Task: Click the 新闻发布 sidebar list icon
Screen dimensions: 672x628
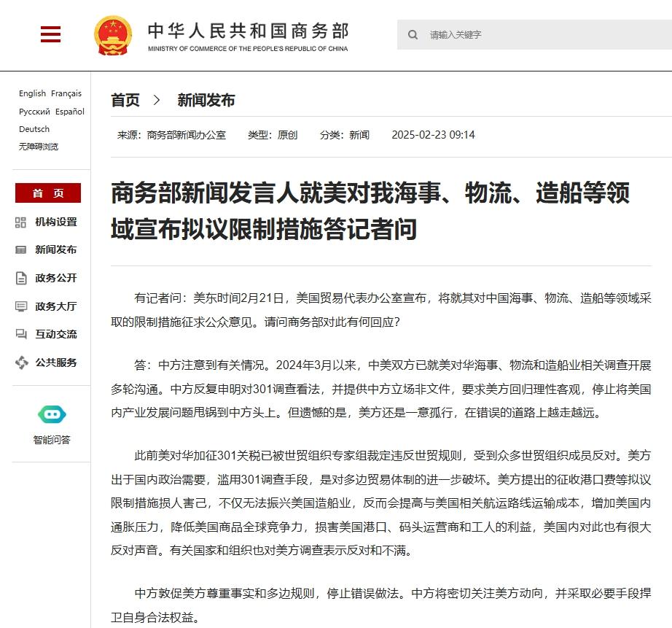Action: coord(20,249)
